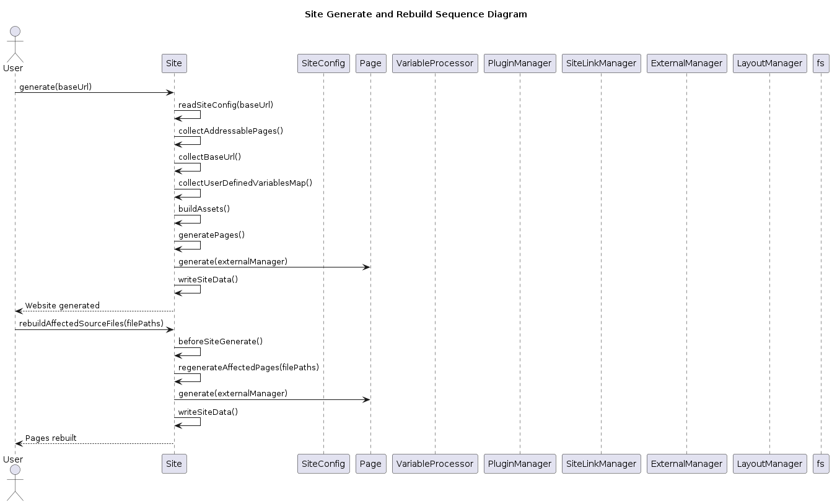Click the "generatePages()" message label

[x=211, y=235]
